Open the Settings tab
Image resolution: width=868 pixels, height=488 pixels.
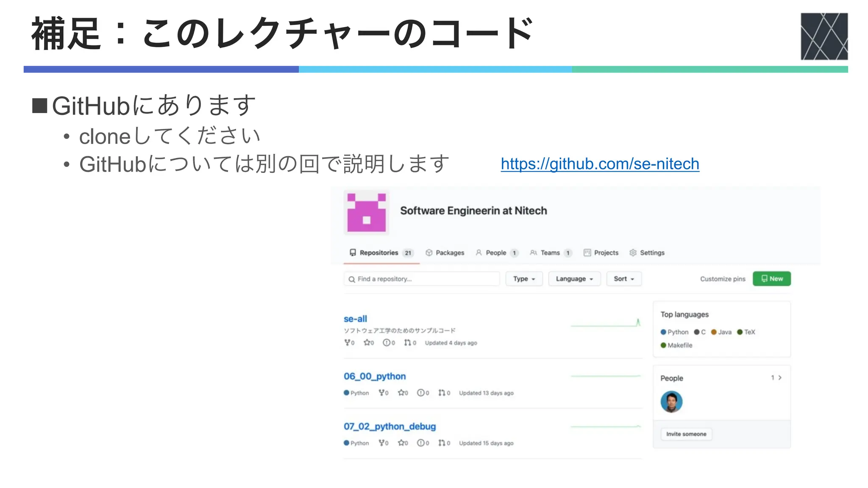point(647,253)
